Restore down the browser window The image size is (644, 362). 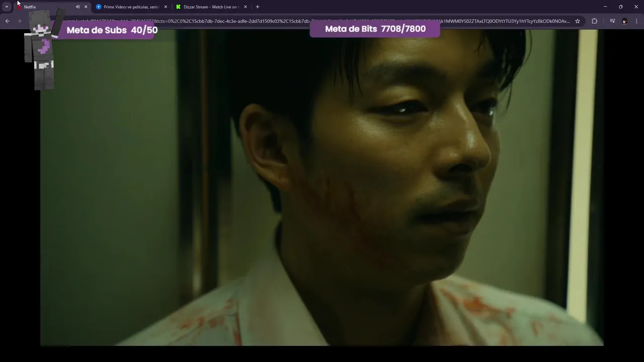620,7
